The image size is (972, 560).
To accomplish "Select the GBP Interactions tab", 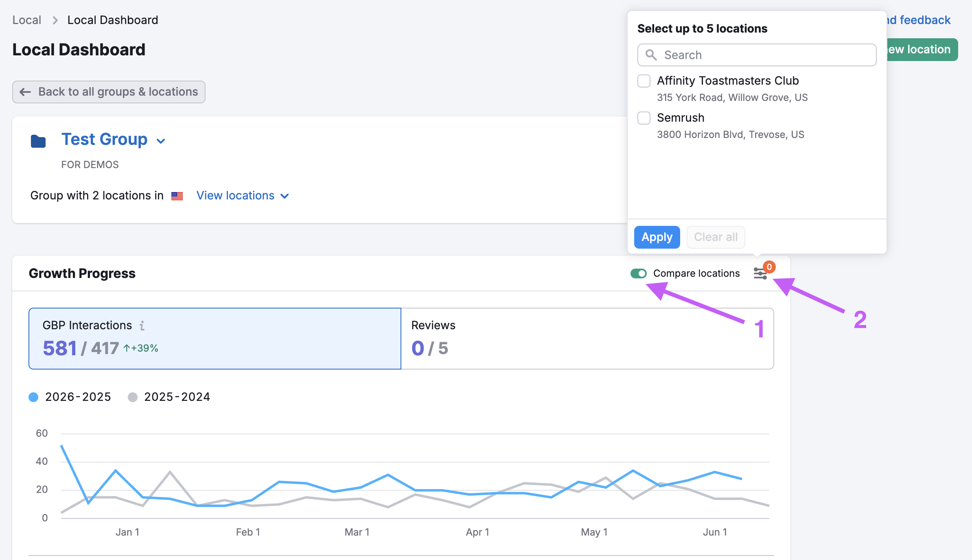I will click(x=215, y=339).
